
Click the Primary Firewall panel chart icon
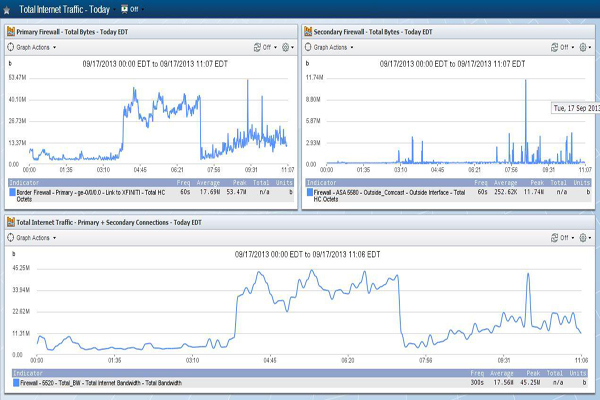[x=10, y=32]
